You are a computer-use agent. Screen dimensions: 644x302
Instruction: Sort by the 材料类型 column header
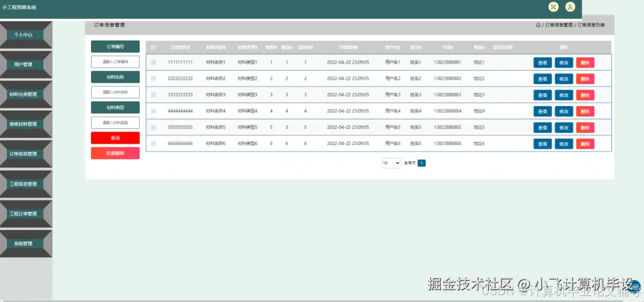tap(248, 48)
